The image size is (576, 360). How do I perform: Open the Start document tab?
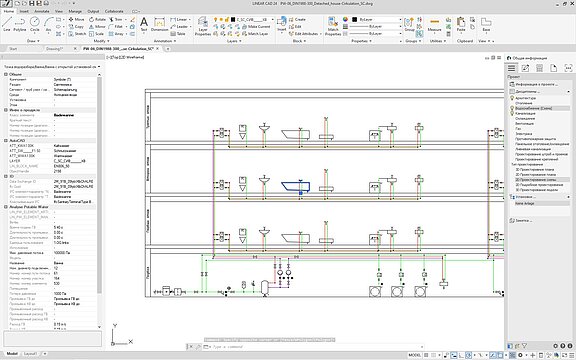tap(13, 48)
